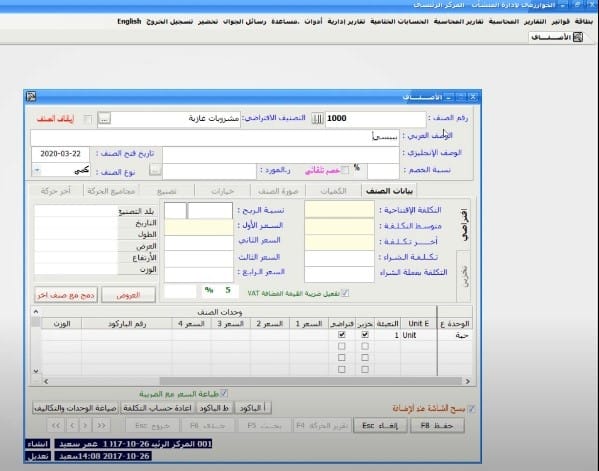Switch to the خيارات (options) tab

222,191
